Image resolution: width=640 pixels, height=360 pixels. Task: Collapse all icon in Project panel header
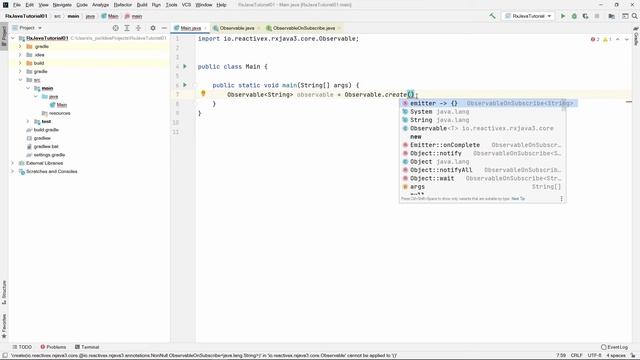[x=138, y=28]
